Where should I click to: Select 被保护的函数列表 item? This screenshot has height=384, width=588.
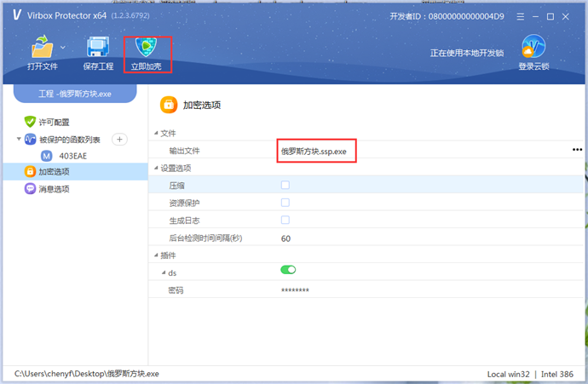[70, 140]
